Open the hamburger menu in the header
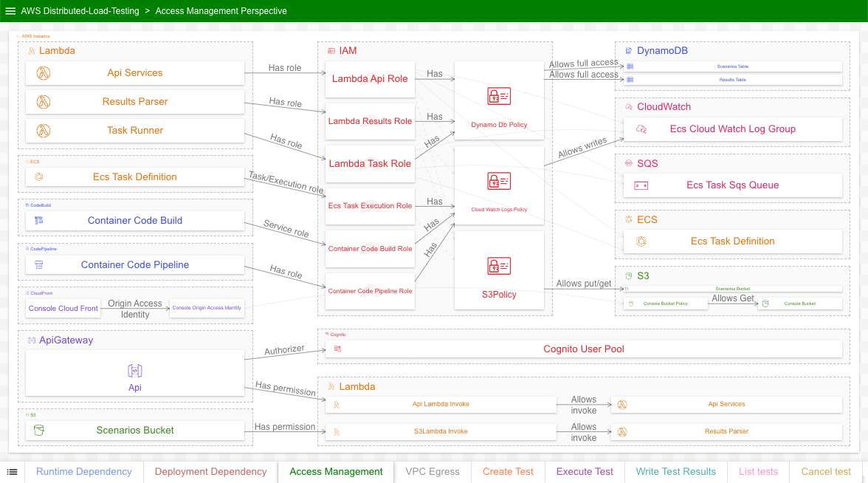Viewport: 868px width, 483px height. click(10, 11)
